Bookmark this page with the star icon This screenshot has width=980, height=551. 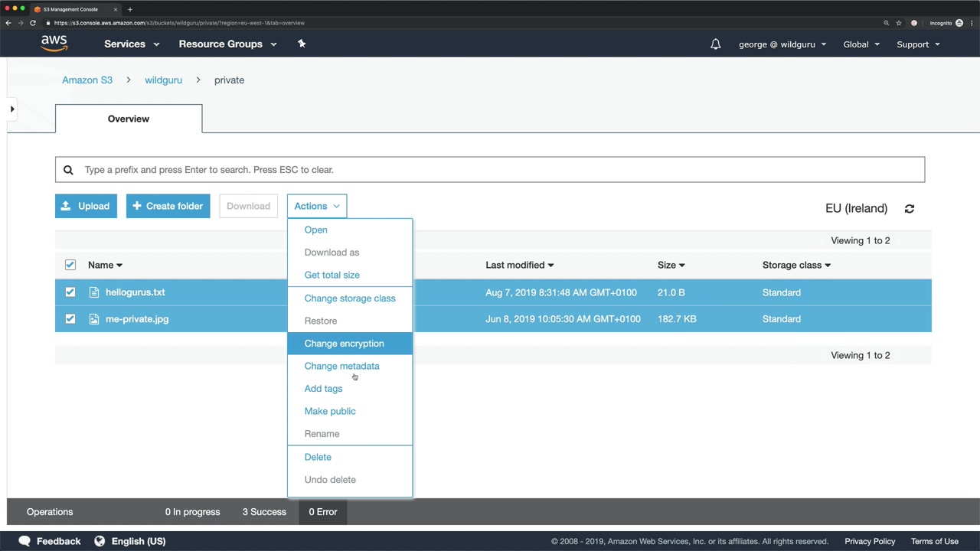click(x=899, y=23)
